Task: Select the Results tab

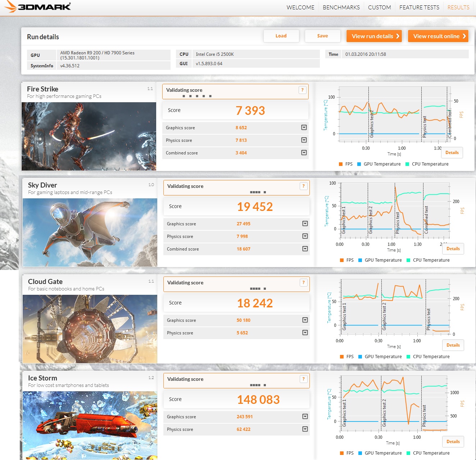Action: 458,7
